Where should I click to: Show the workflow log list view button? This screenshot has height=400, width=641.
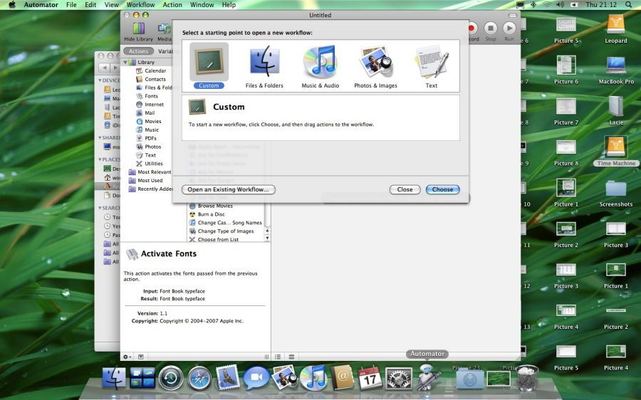click(278, 357)
